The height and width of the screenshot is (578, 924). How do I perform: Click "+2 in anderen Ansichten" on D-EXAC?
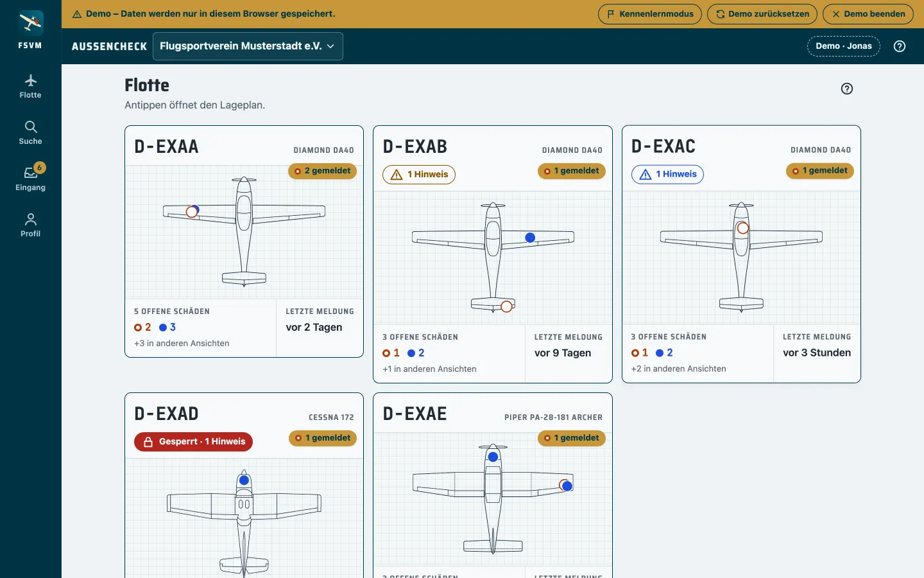pyautogui.click(x=678, y=369)
